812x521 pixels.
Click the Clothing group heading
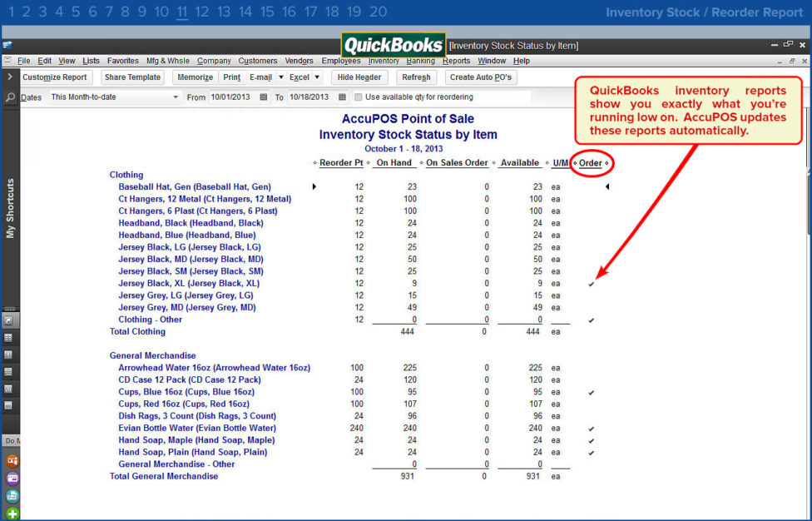126,175
